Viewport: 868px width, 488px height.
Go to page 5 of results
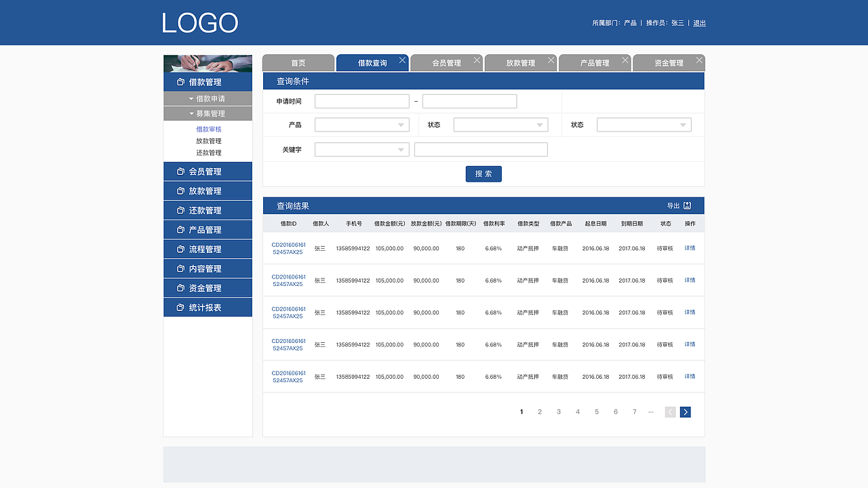coord(597,412)
